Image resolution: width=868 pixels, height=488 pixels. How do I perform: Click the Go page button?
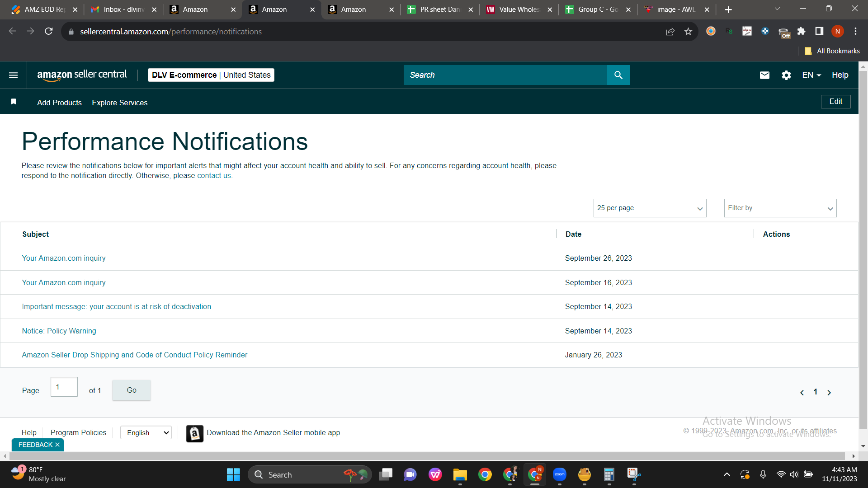[x=132, y=390]
